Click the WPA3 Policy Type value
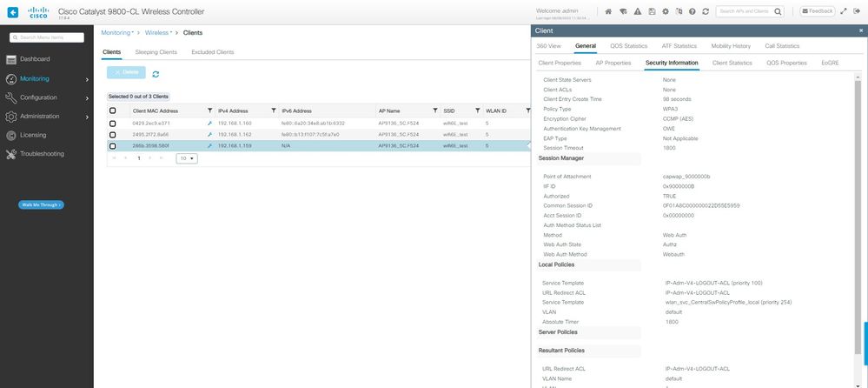The height and width of the screenshot is (388, 868). point(671,110)
